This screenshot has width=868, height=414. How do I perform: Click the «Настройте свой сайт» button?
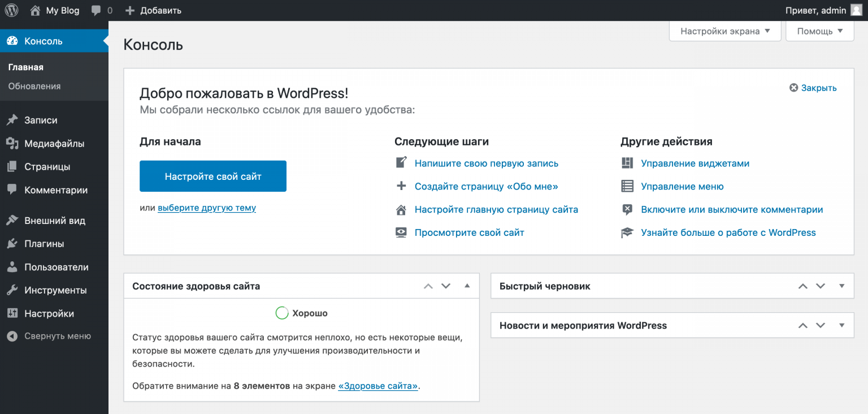(212, 176)
